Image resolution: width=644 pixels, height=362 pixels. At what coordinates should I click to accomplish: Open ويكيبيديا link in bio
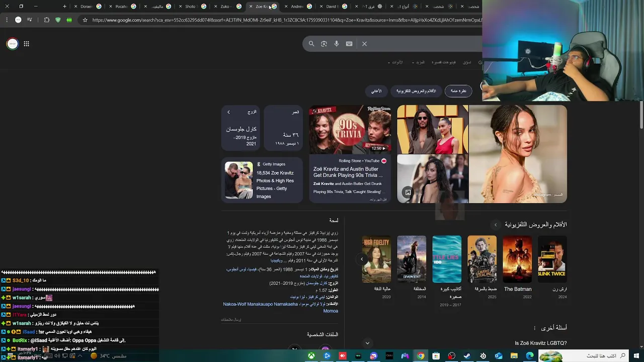pos(276,261)
